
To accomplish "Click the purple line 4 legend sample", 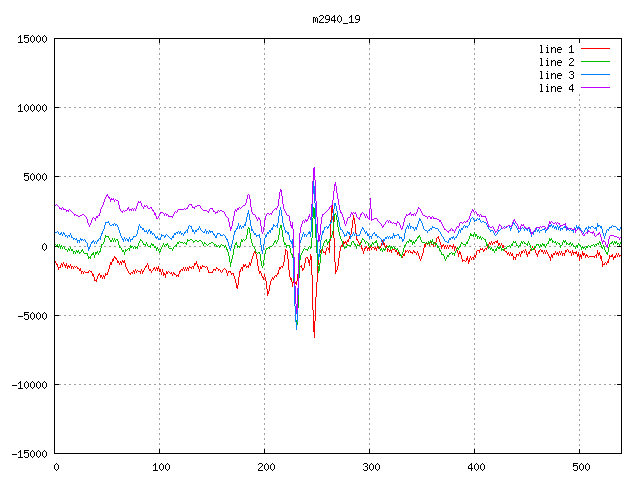I will click(x=596, y=87).
